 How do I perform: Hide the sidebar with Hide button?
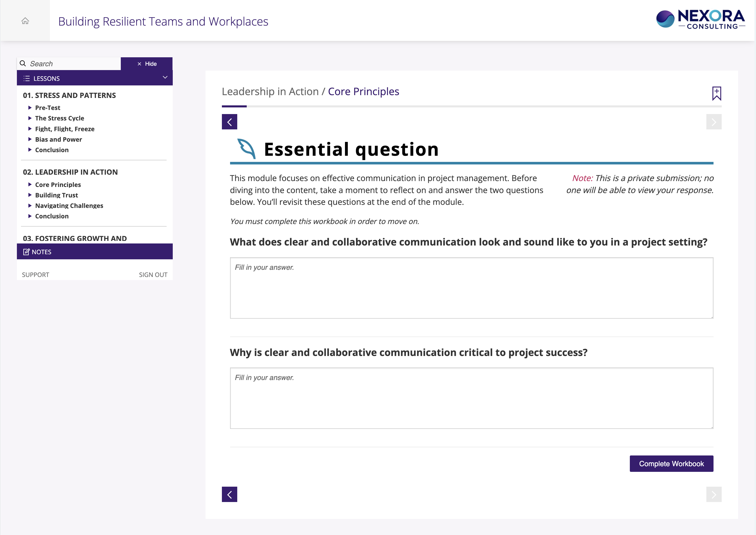pyautogui.click(x=147, y=64)
